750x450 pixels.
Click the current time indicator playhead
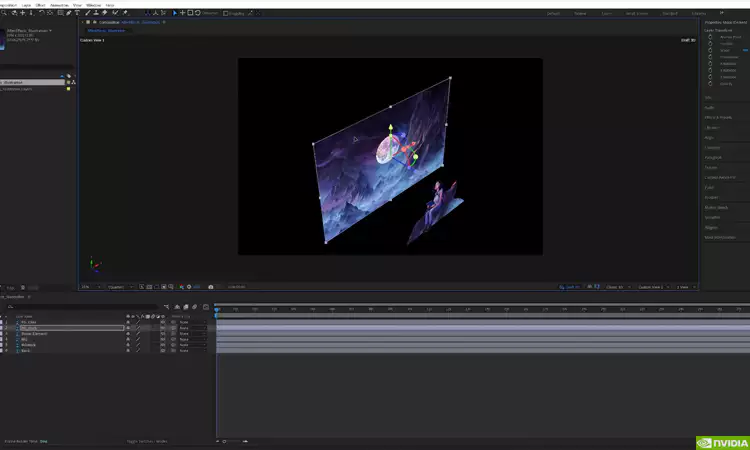[x=217, y=310]
